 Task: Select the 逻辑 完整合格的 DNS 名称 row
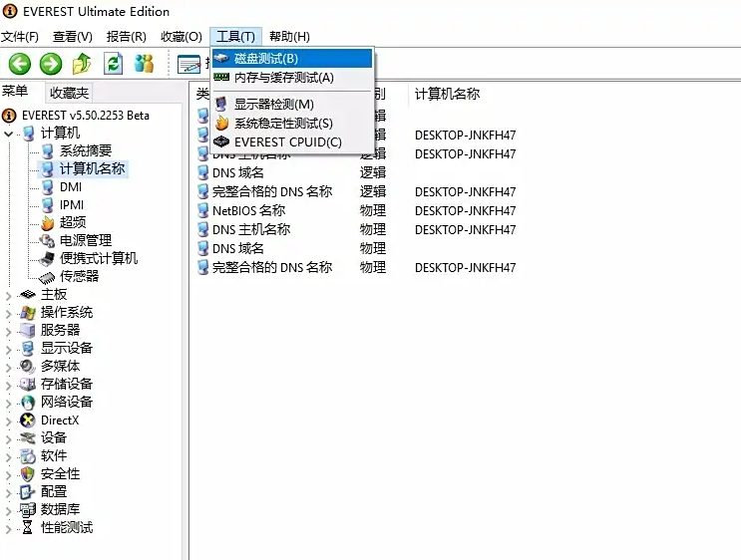point(357,191)
